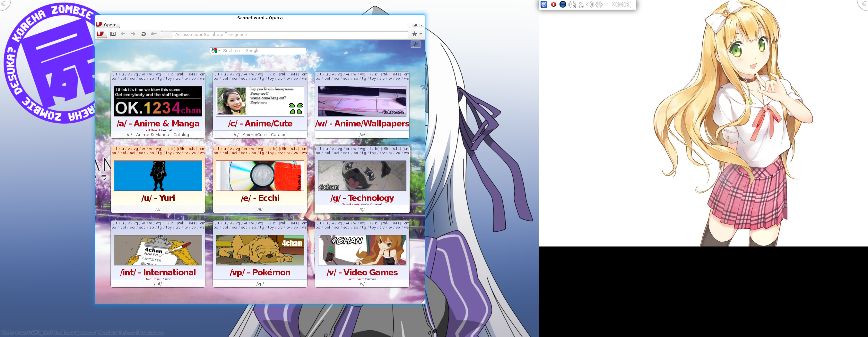868x337 pixels.
Task: Open the Opera menu button
Action: [108, 25]
